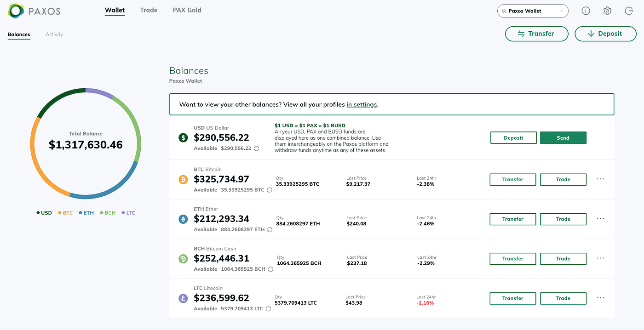
Task: Refresh the USD available balance
Action: pyautogui.click(x=256, y=148)
